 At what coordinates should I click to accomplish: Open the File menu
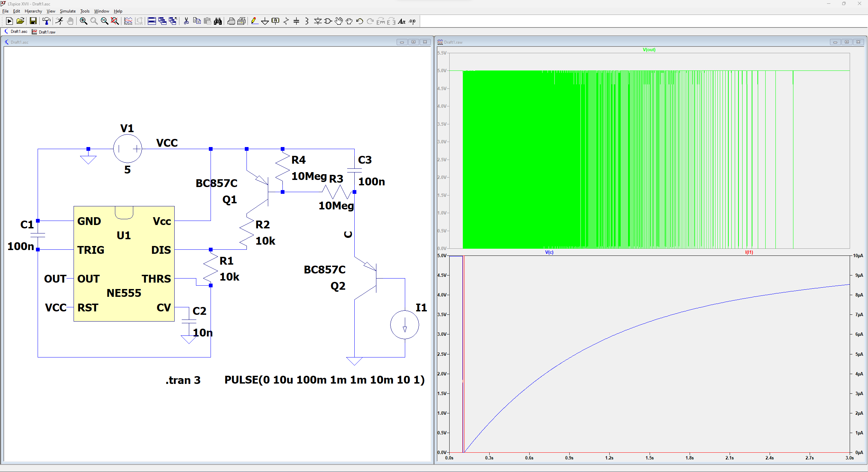[5, 11]
